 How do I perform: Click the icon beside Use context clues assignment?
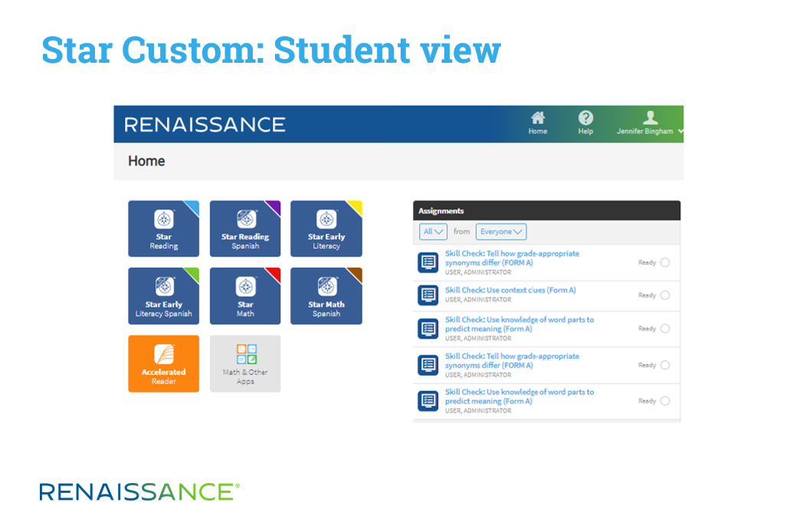428,295
